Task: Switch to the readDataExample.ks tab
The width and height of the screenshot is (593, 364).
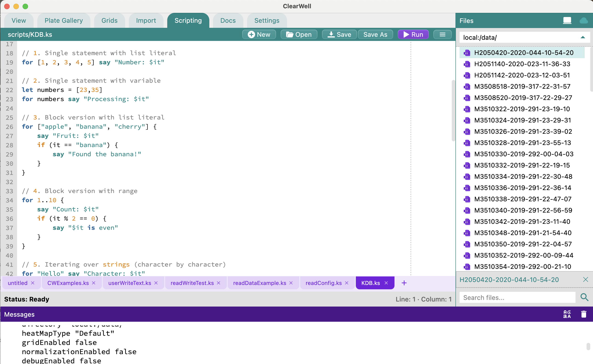Action: click(x=259, y=283)
